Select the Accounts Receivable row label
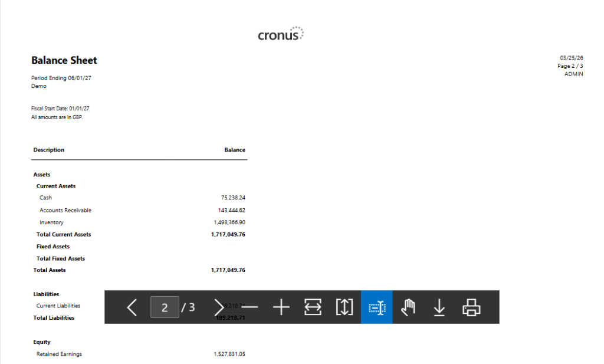Screen dimensions: 604x364 (65, 210)
